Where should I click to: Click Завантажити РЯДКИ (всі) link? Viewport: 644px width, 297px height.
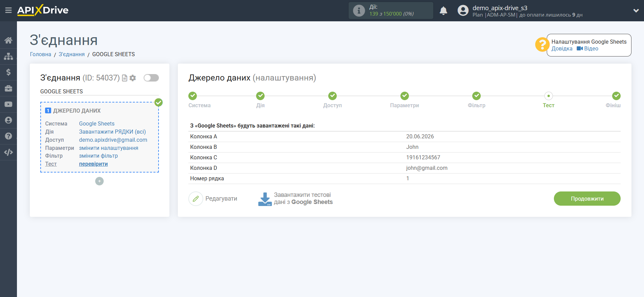(112, 132)
